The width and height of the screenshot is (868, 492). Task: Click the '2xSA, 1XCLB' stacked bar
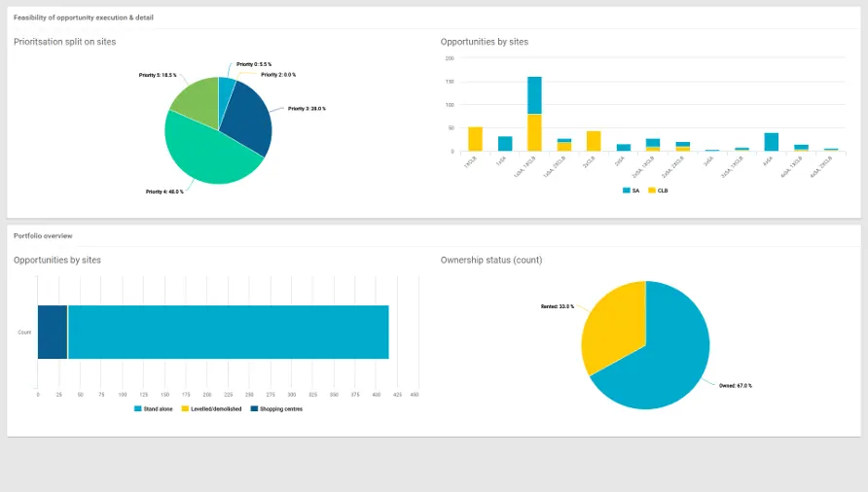[x=653, y=145]
